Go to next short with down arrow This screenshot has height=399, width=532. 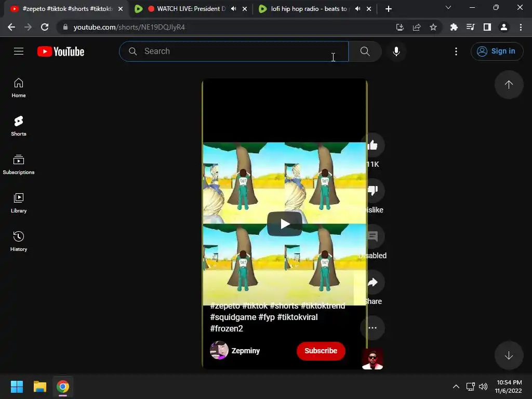tap(509, 355)
